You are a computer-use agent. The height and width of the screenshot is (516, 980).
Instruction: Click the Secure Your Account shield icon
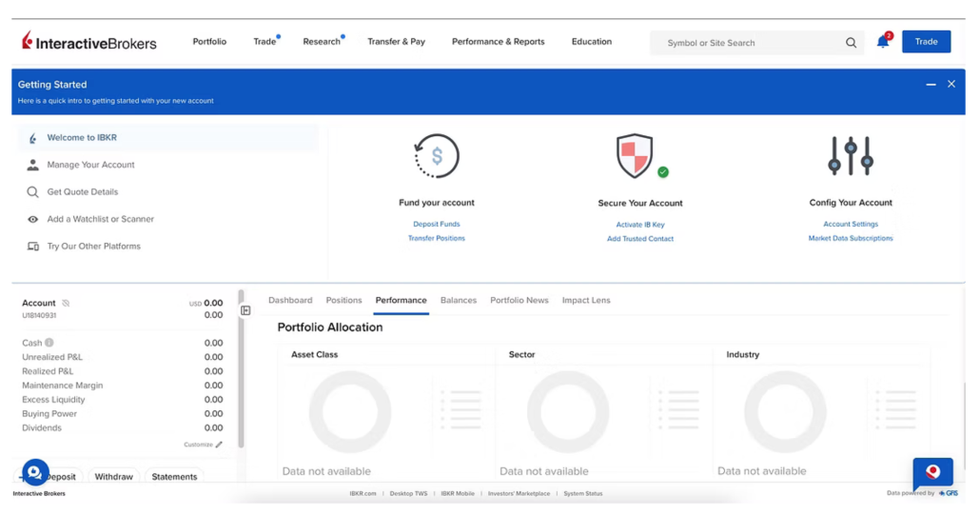635,156
